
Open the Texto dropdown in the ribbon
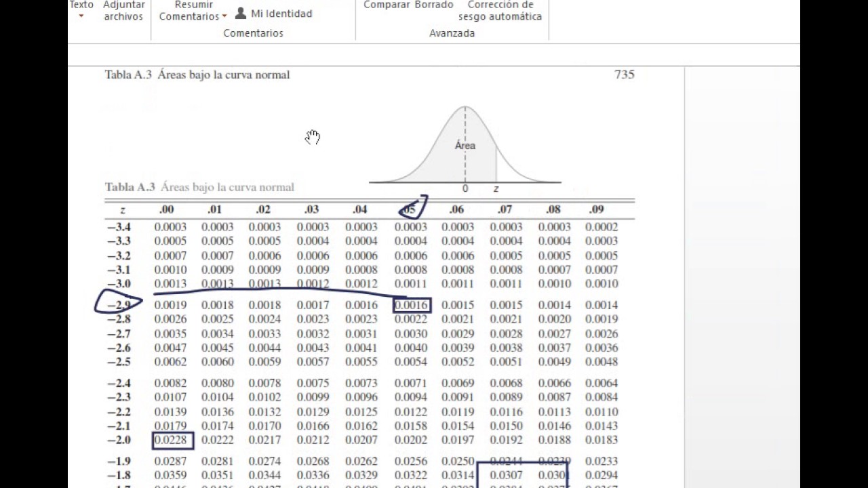[x=81, y=9]
